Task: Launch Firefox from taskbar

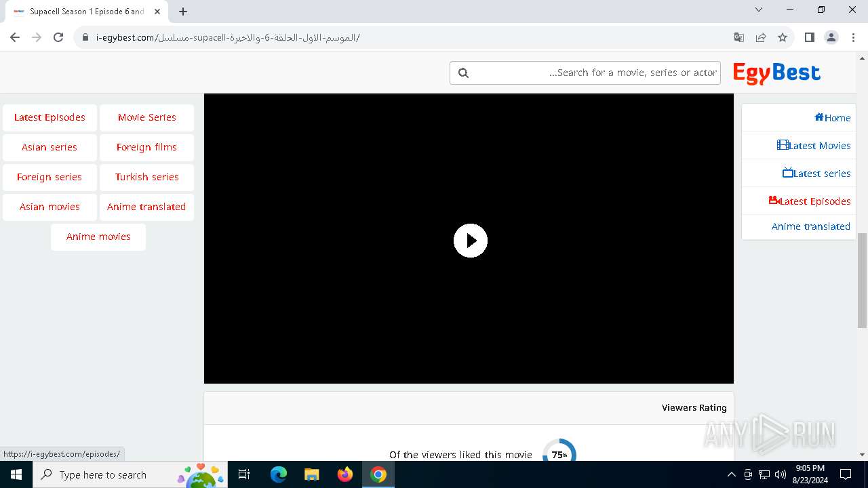Action: tap(345, 474)
